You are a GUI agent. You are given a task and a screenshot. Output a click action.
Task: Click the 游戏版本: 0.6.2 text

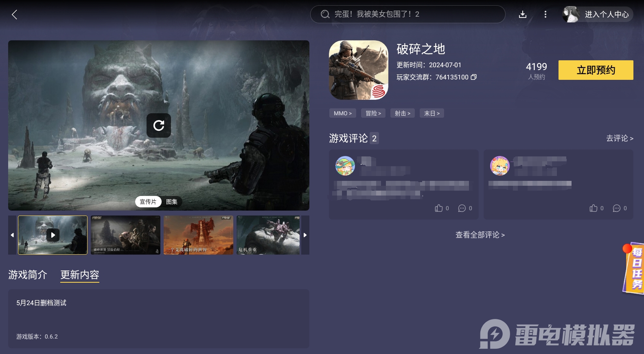point(37,336)
